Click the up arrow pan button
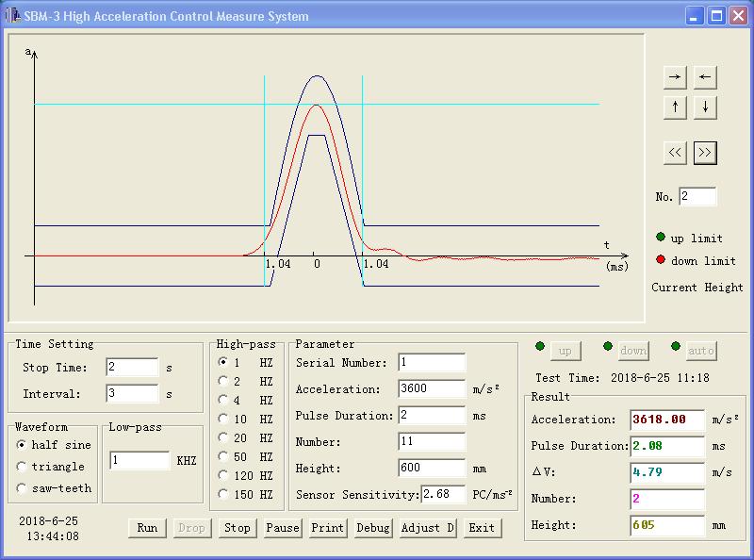 coord(675,107)
